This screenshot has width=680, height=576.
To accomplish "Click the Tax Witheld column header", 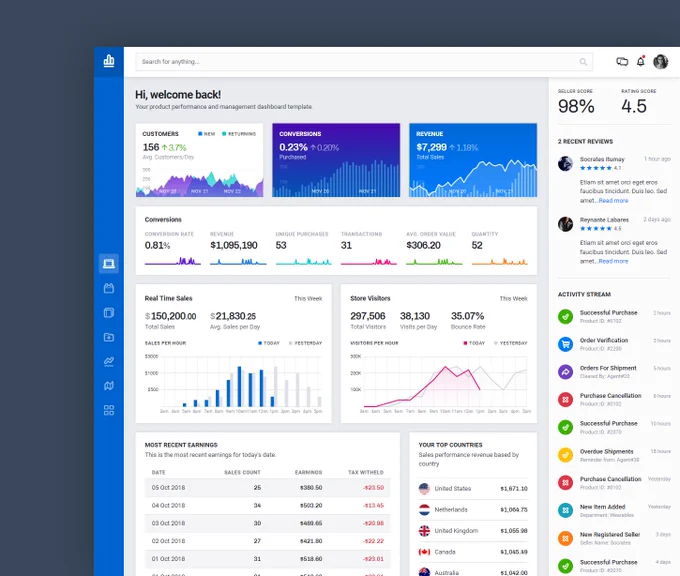I will (366, 472).
